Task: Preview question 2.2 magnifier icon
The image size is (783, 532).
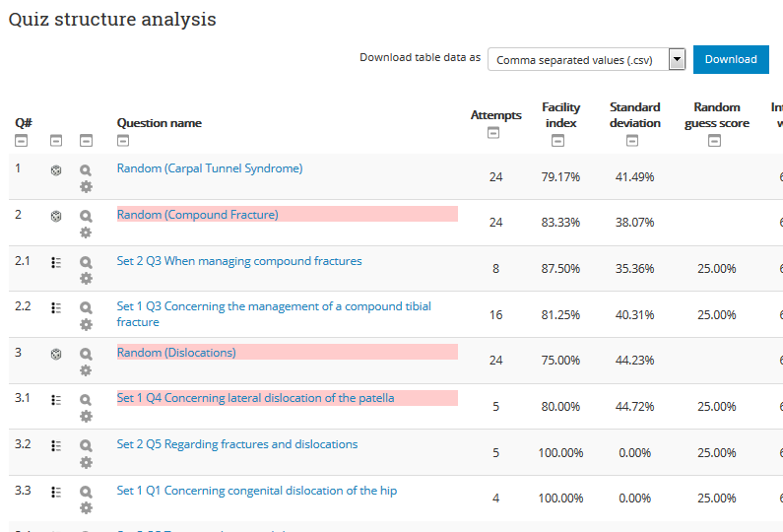Action: tap(86, 307)
